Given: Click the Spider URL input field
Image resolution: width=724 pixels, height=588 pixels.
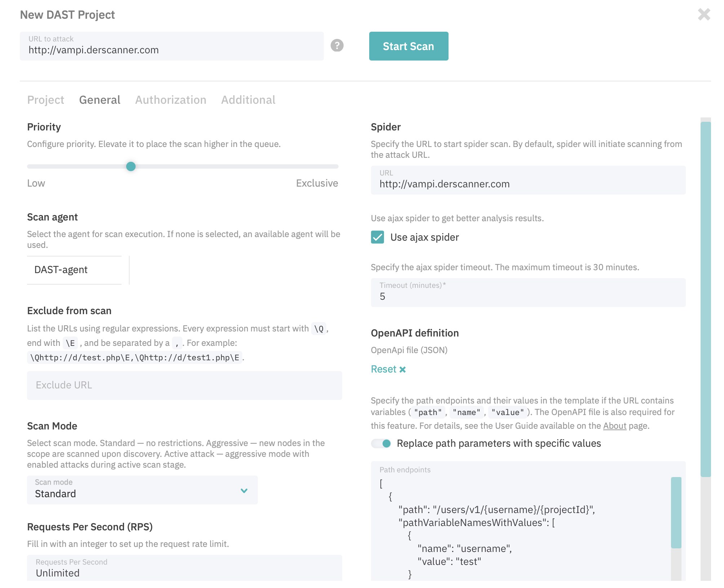Looking at the screenshot, I should (x=528, y=180).
